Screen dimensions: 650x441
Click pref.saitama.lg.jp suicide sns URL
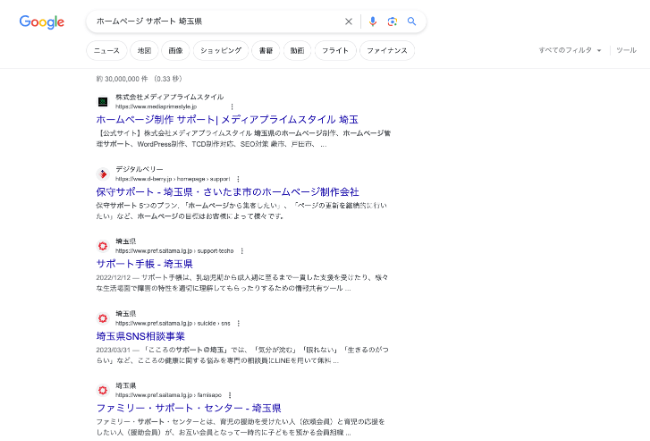pos(173,323)
